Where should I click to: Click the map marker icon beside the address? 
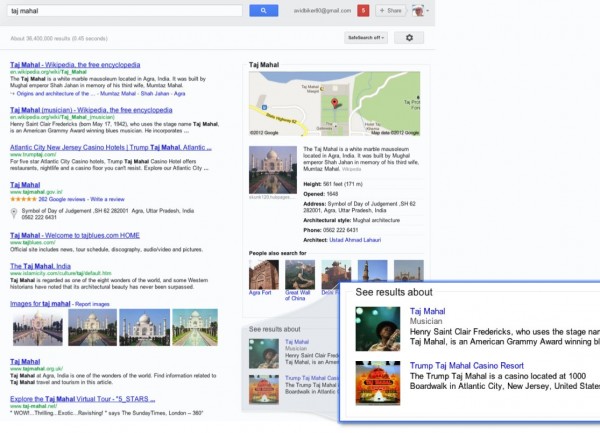pyautogui.click(x=14, y=213)
